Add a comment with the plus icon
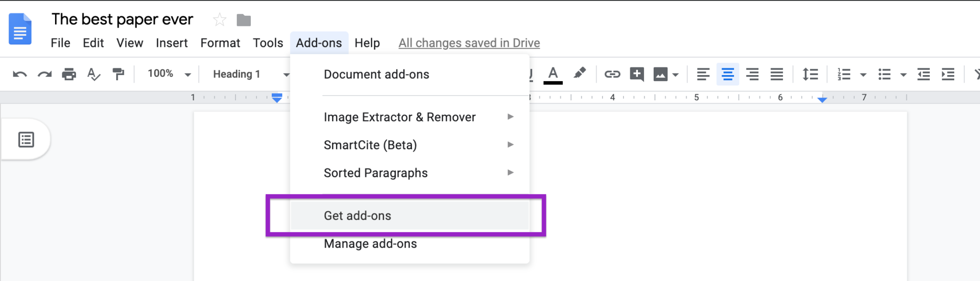This screenshot has height=281, width=980. [637, 74]
